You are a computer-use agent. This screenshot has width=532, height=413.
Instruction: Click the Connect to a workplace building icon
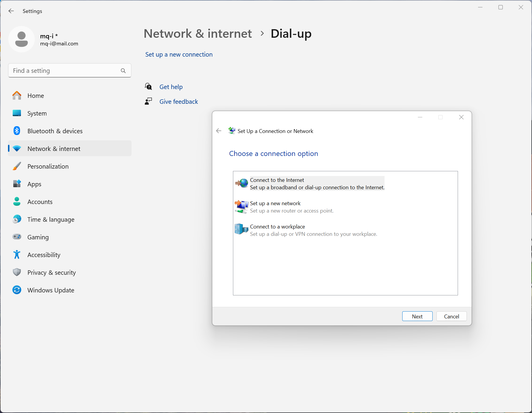(x=242, y=229)
